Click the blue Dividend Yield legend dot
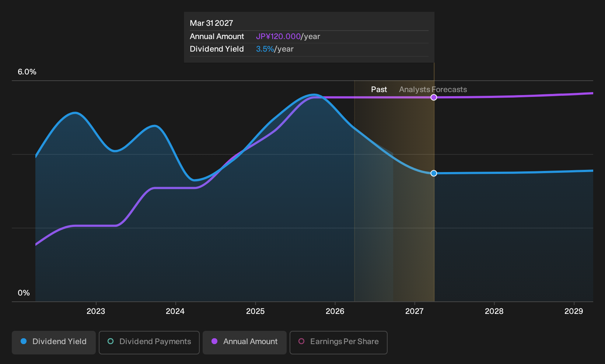Viewport: 605px width, 364px height. pos(24,342)
